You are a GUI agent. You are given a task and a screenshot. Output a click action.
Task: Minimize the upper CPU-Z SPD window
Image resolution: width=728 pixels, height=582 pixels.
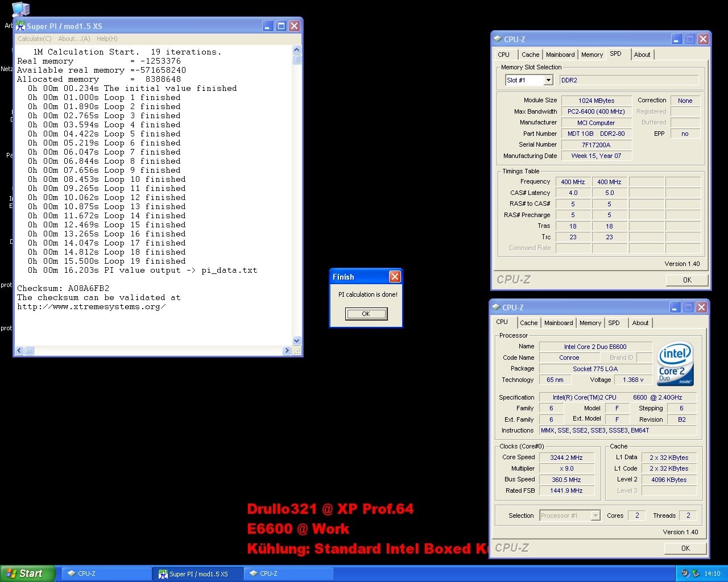point(676,39)
